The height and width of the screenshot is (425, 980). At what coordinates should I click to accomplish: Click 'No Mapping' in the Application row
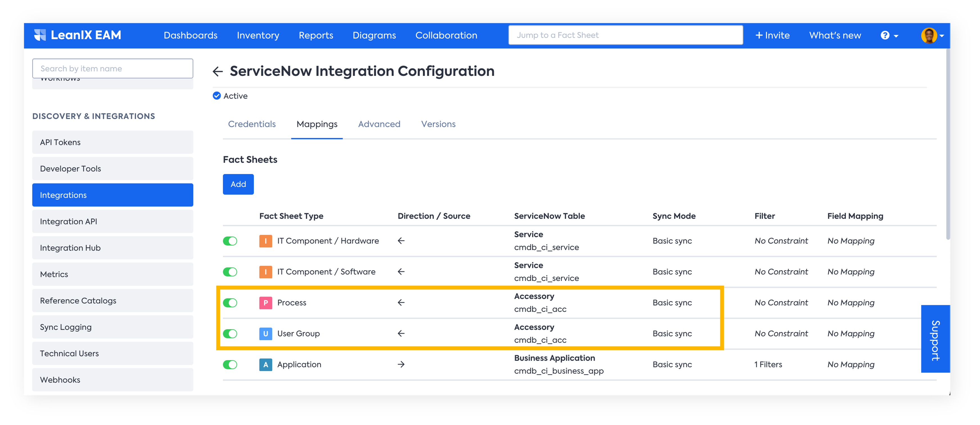point(851,365)
